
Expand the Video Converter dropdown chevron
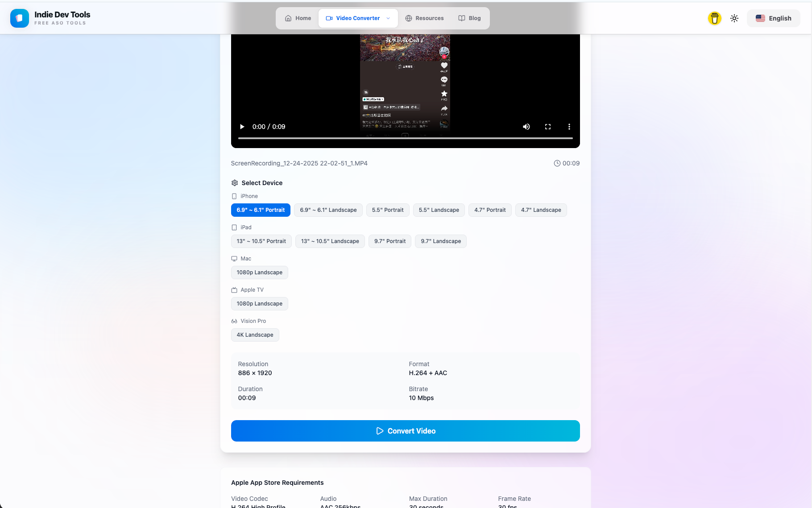click(x=388, y=18)
